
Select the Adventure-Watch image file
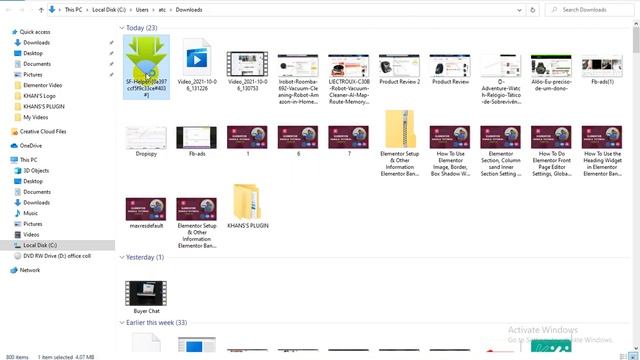pos(500,65)
